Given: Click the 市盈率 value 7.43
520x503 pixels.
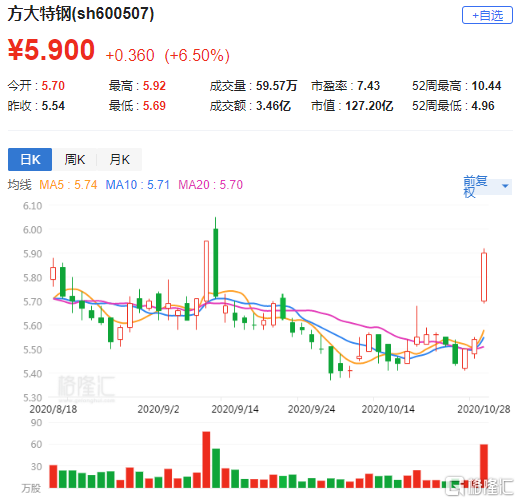Looking at the screenshot, I should point(368,86).
